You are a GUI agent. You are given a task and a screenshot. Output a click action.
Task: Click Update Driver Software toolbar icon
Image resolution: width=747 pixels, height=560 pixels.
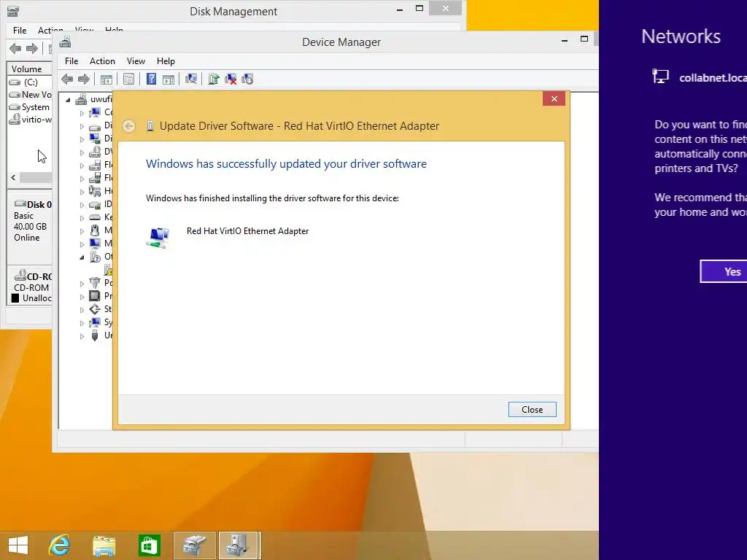click(x=214, y=79)
